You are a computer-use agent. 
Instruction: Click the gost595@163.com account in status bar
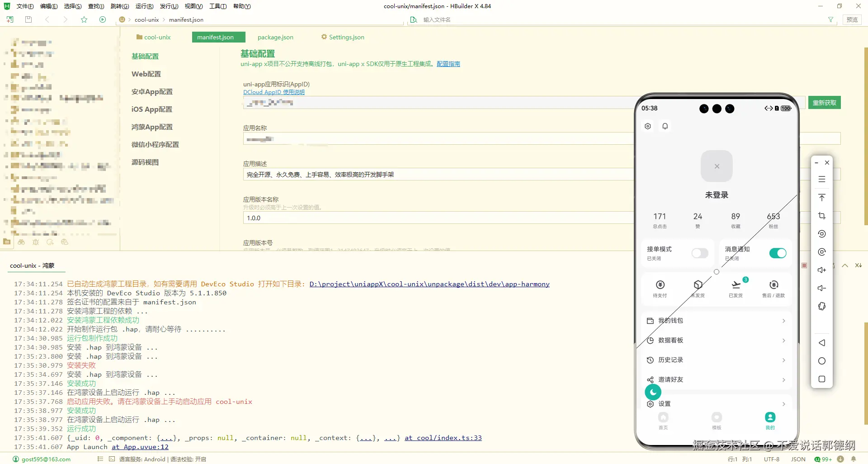coord(42,459)
